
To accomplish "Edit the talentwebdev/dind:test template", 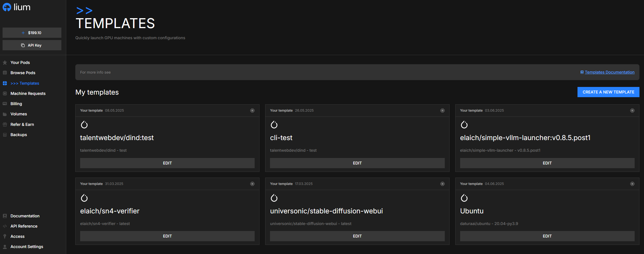I will click(167, 163).
